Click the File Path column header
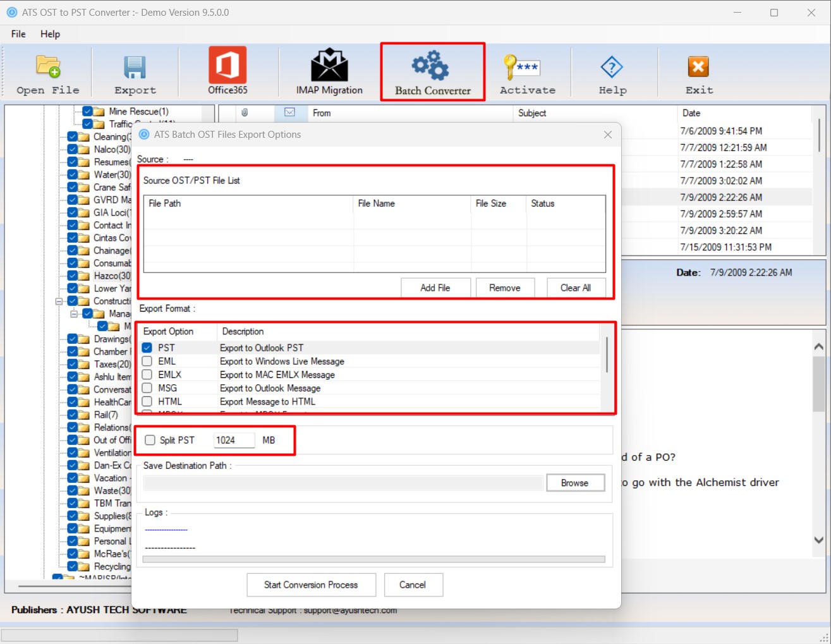 point(248,204)
